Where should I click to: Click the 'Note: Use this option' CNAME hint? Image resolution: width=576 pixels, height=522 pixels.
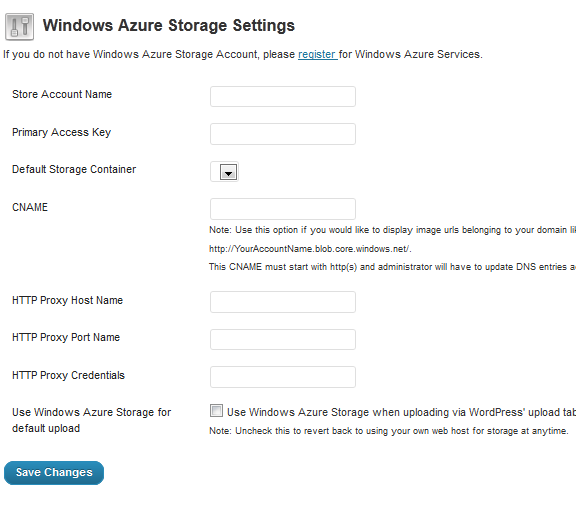392,230
